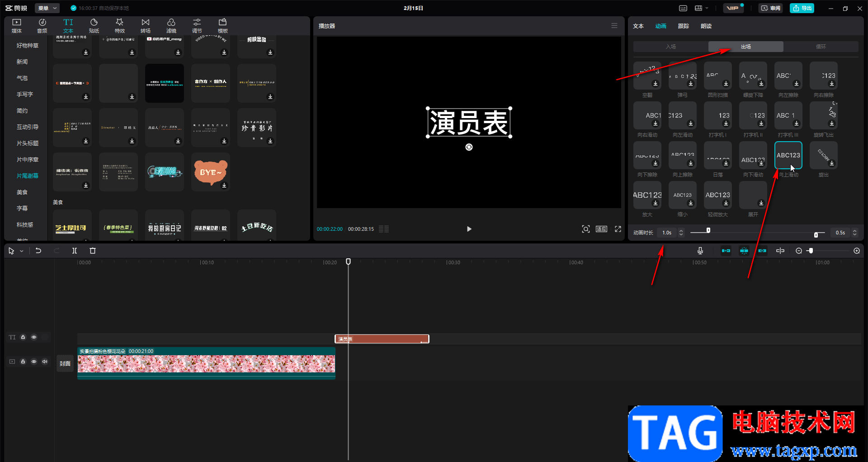Click the timeline zoom out icon

pos(799,251)
